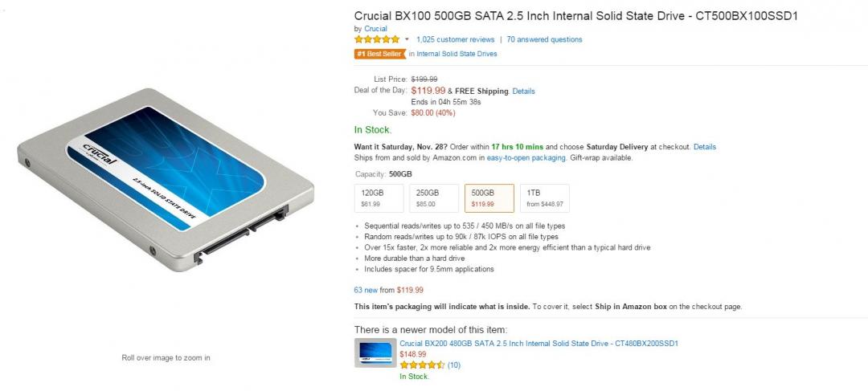Open Details link next to FREE Shipping
Screen dimensions: 868x391
tap(523, 92)
